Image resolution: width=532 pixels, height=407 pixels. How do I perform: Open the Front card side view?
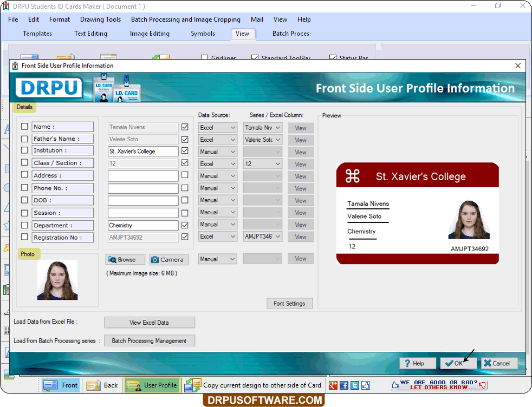(x=60, y=385)
